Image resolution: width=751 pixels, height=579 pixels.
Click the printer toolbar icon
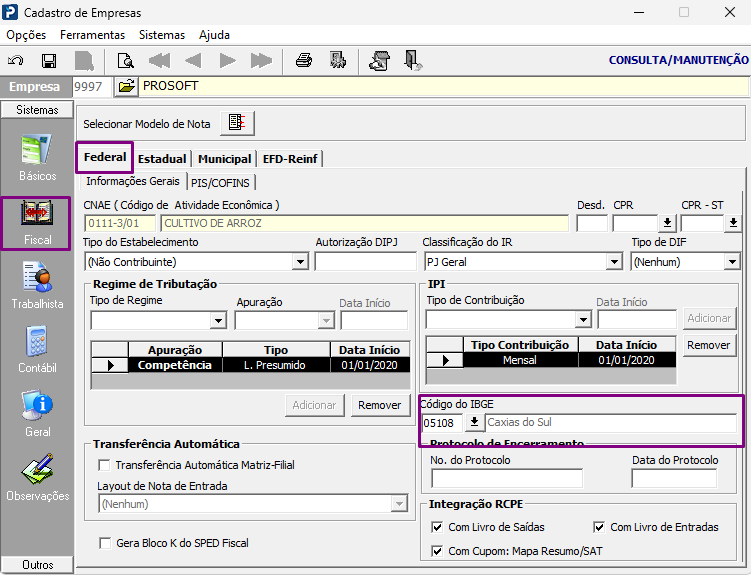pyautogui.click(x=304, y=60)
